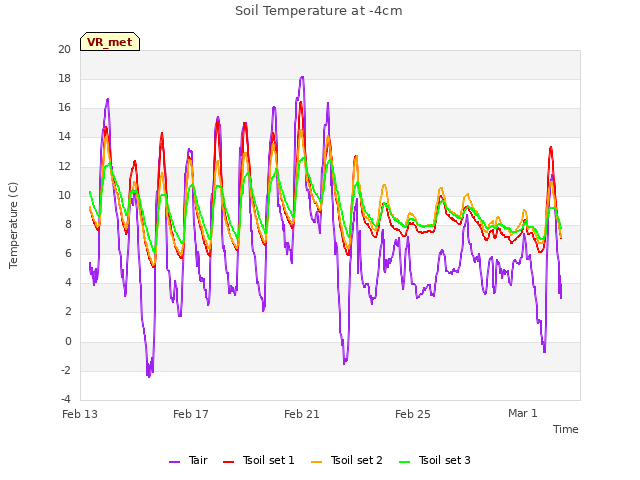
Task: Click the Feb 25 x-axis label
Action: [413, 414]
